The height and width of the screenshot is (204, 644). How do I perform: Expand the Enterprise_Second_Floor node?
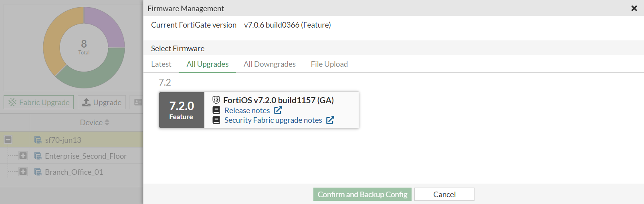(23, 156)
